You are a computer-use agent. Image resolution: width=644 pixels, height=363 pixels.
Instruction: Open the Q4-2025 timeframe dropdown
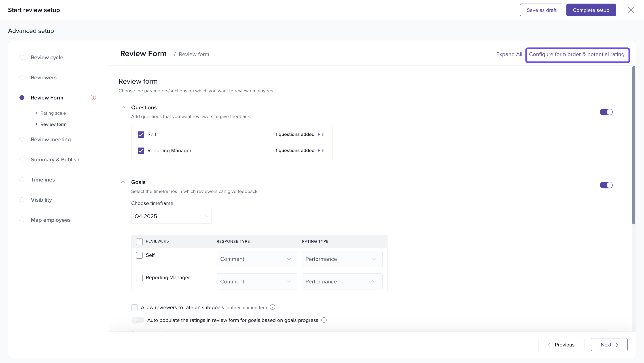point(171,216)
